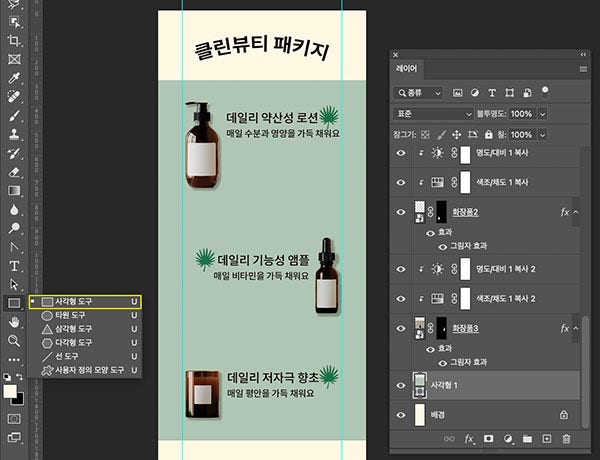Select the Object Selection tool
This screenshot has width=600, height=460.
coord(14,22)
